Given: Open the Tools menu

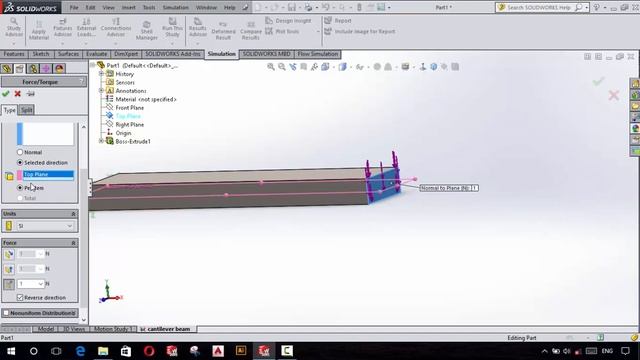Looking at the screenshot, I should pyautogui.click(x=149, y=7).
